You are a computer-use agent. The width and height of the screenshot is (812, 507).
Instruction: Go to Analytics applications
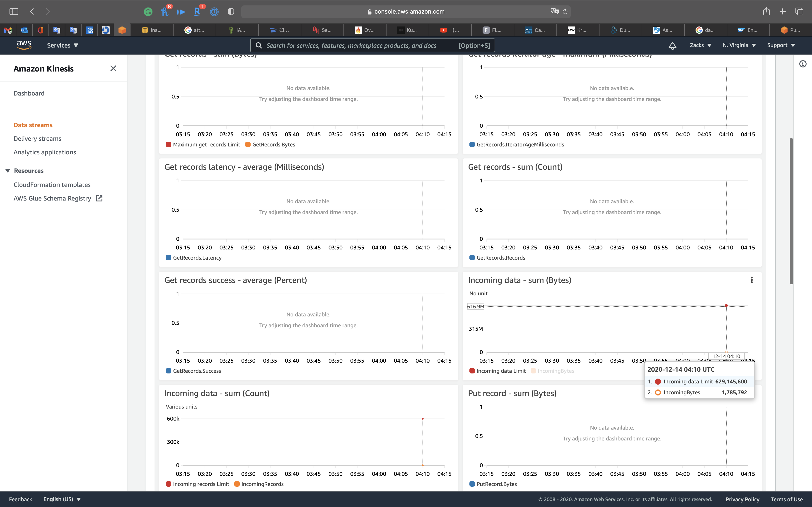pyautogui.click(x=45, y=152)
